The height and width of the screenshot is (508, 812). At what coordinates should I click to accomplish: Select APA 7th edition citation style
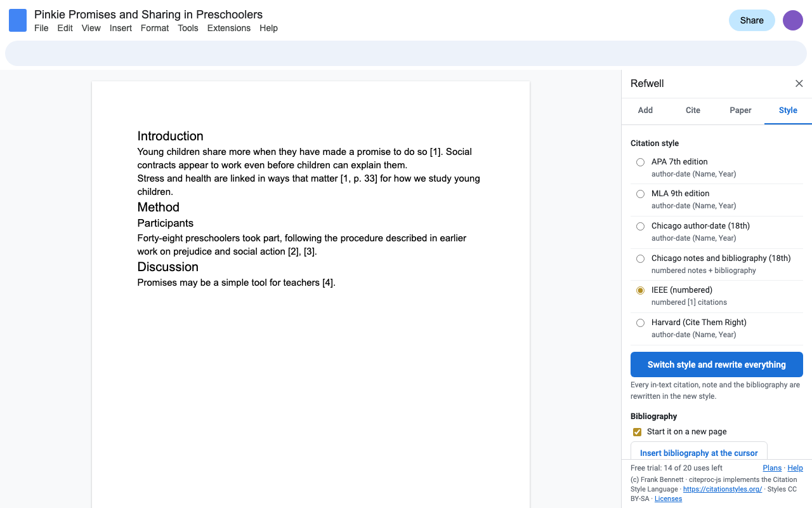640,162
